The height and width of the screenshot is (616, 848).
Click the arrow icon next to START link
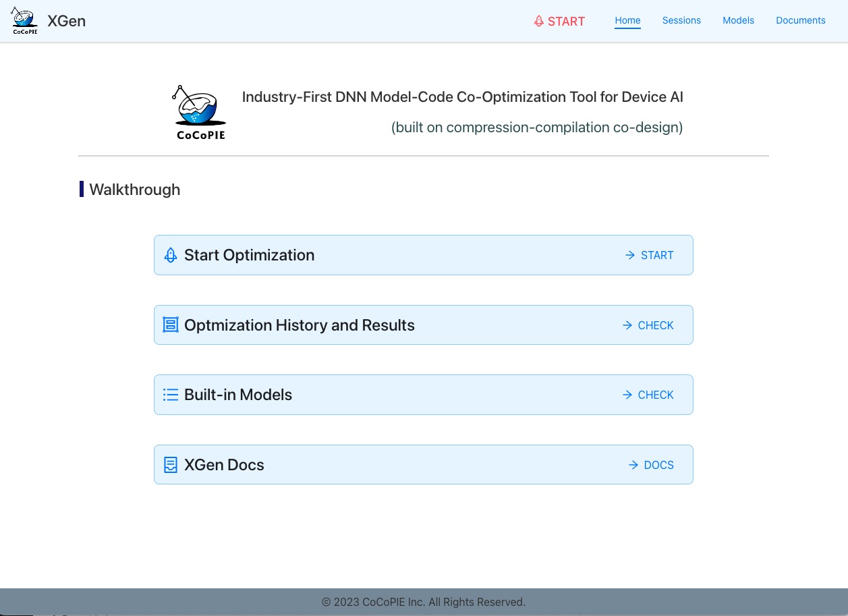pos(630,255)
